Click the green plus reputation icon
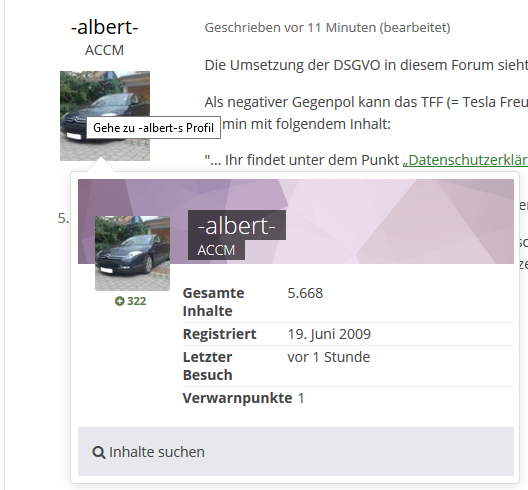The height and width of the screenshot is (490, 528). point(119,301)
